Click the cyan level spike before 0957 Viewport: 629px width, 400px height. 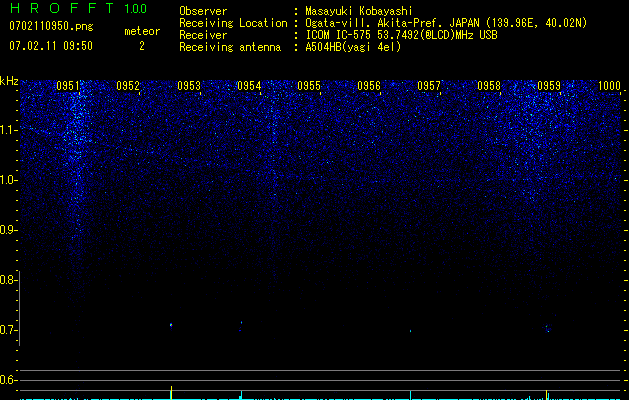[410, 395]
